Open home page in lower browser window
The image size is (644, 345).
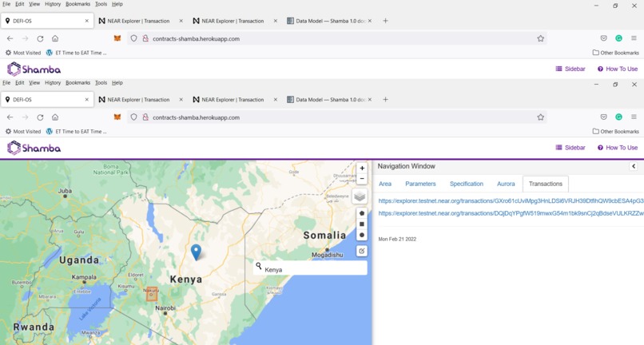tap(54, 117)
